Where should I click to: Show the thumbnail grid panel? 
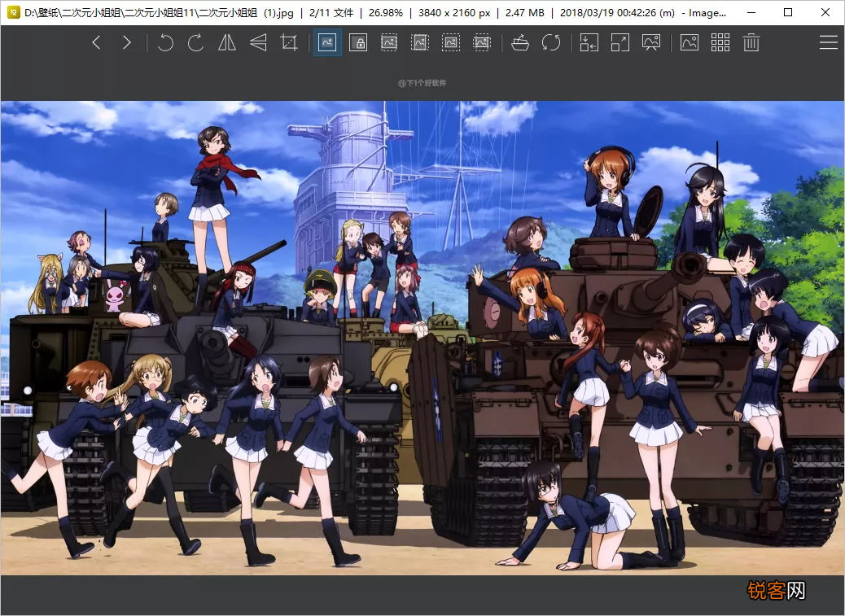[720, 42]
